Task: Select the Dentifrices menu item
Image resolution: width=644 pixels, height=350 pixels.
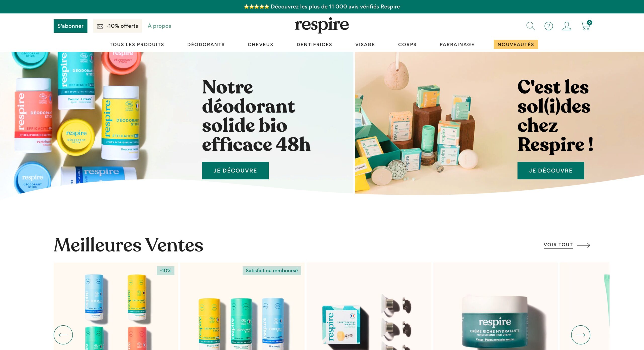Action: click(x=314, y=44)
